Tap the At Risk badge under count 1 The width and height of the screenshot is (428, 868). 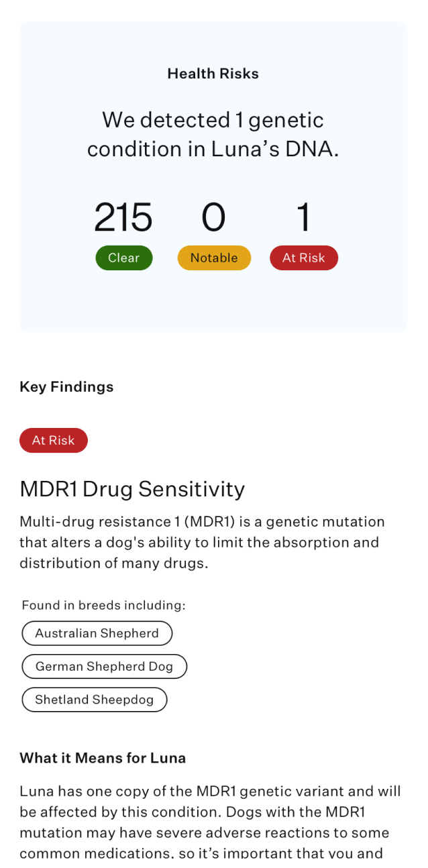[x=303, y=258]
